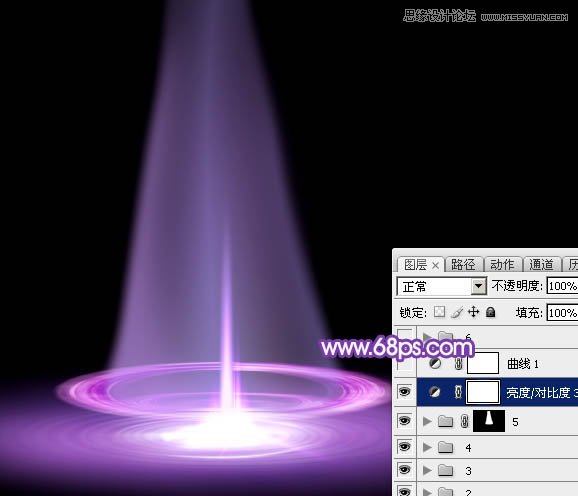This screenshot has height=496, width=578.
Task: Hide group 3 using its eye icon
Action: click(404, 469)
